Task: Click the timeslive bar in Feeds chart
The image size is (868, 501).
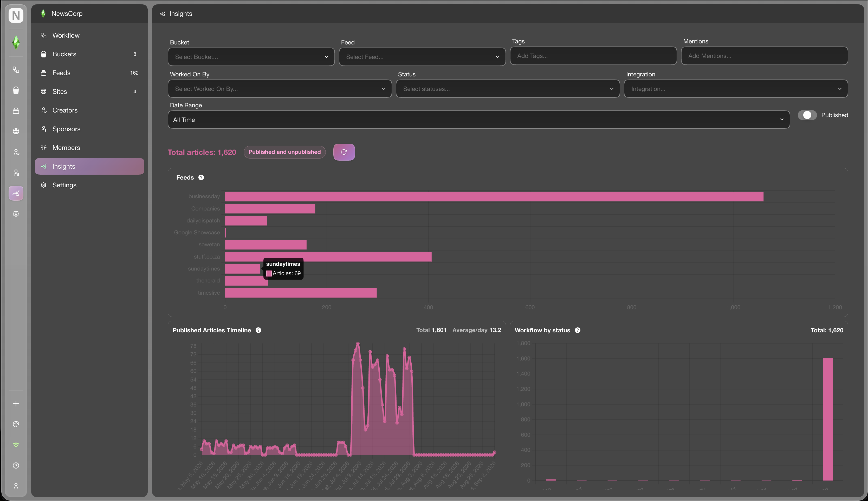Action: (x=301, y=293)
